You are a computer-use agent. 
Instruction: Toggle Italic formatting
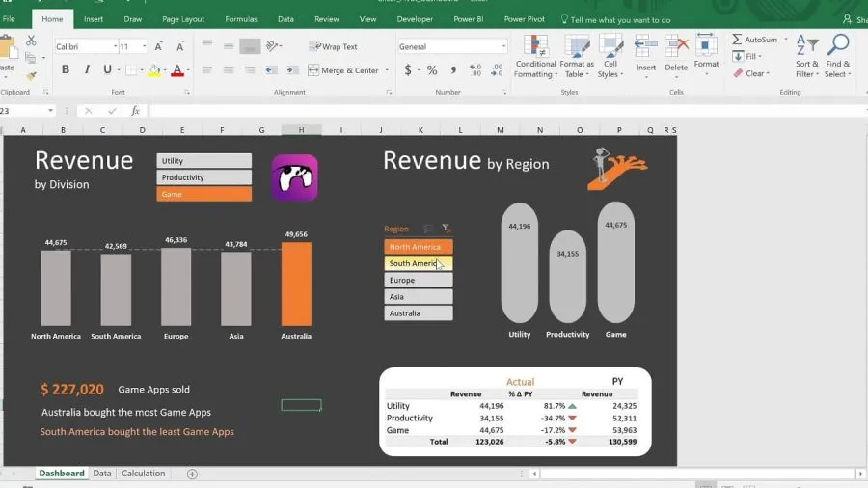pyautogui.click(x=87, y=69)
